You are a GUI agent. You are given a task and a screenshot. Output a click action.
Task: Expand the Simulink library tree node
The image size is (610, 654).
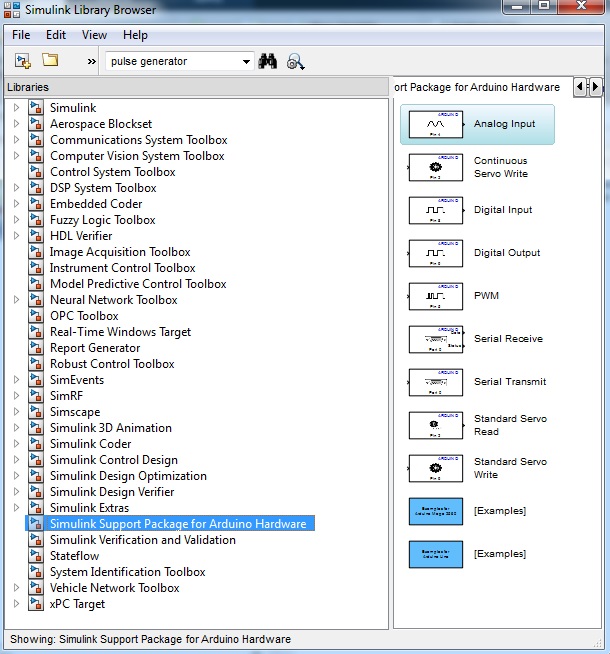pos(16,108)
